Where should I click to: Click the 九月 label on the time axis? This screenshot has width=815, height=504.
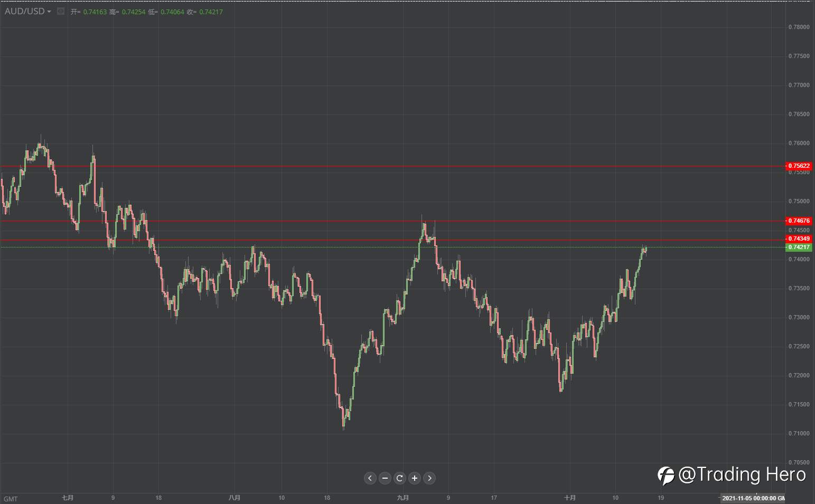402,498
